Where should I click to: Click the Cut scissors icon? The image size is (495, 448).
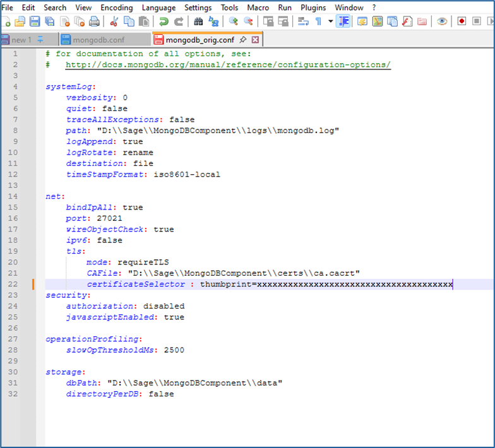(114, 21)
